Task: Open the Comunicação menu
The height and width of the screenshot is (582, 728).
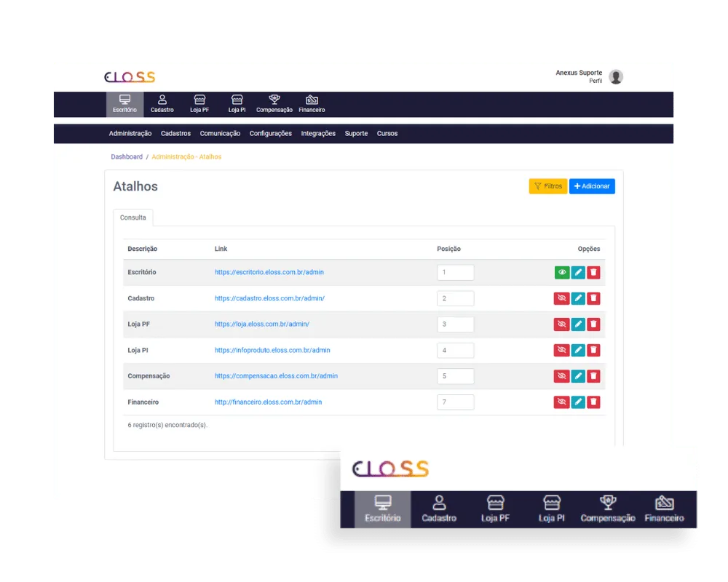Action: (x=220, y=134)
